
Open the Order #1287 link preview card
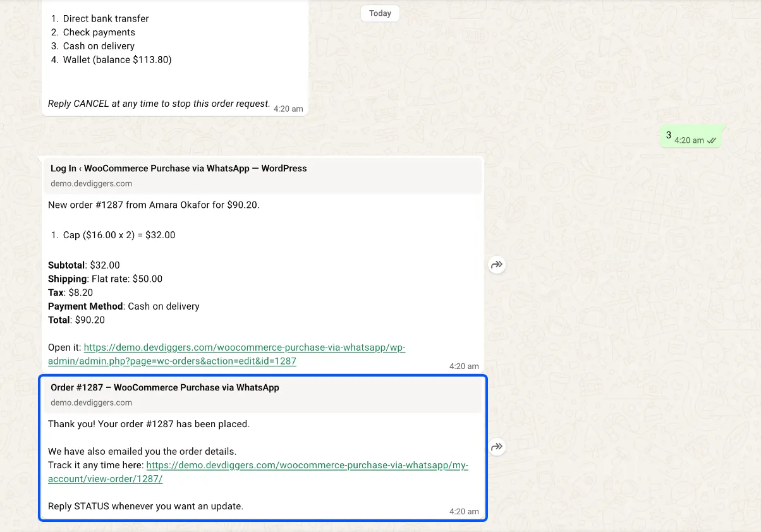click(x=263, y=395)
